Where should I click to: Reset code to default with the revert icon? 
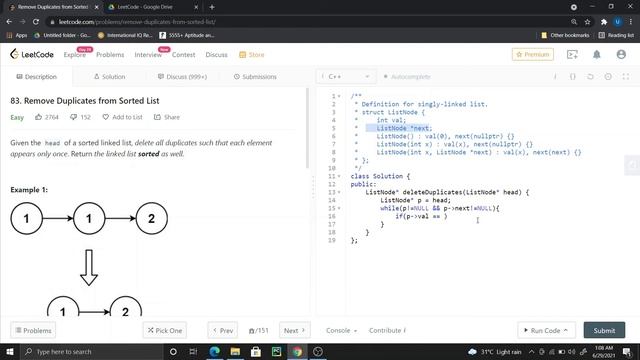590,77
